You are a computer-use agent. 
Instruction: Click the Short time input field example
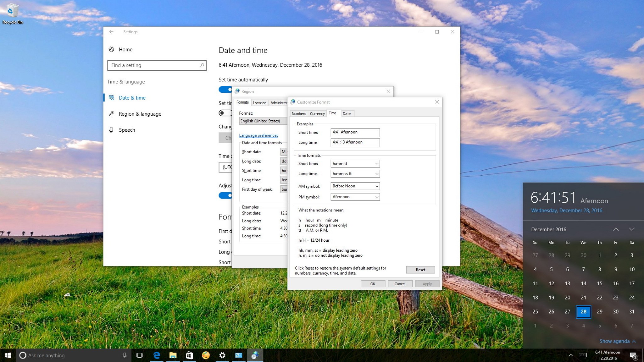pyautogui.click(x=355, y=132)
